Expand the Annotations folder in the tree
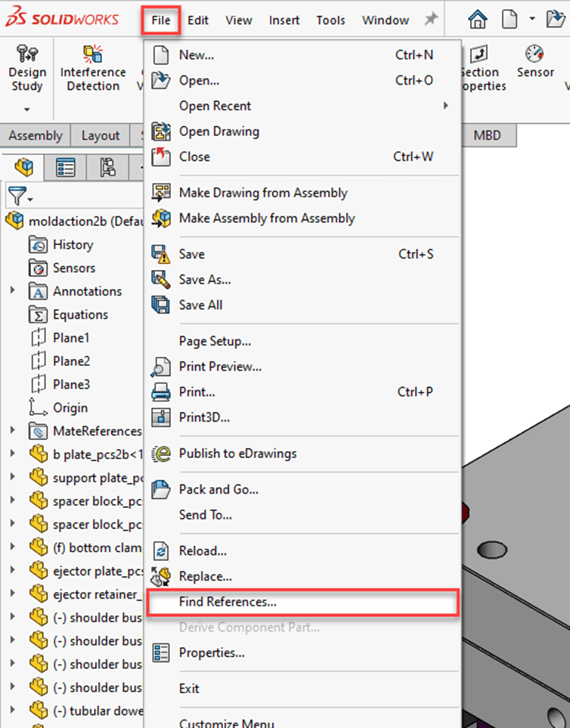 [13, 291]
